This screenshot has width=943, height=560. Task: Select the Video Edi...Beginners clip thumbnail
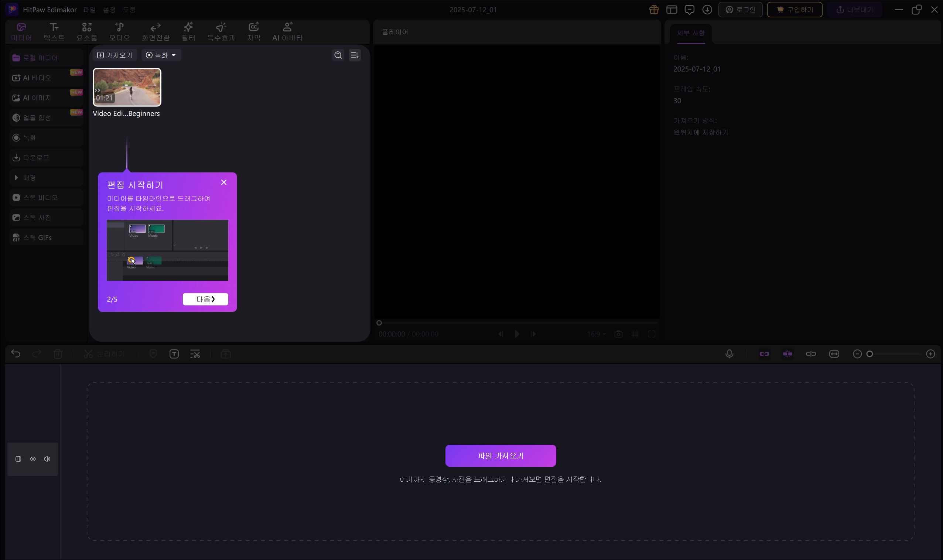[x=127, y=87]
